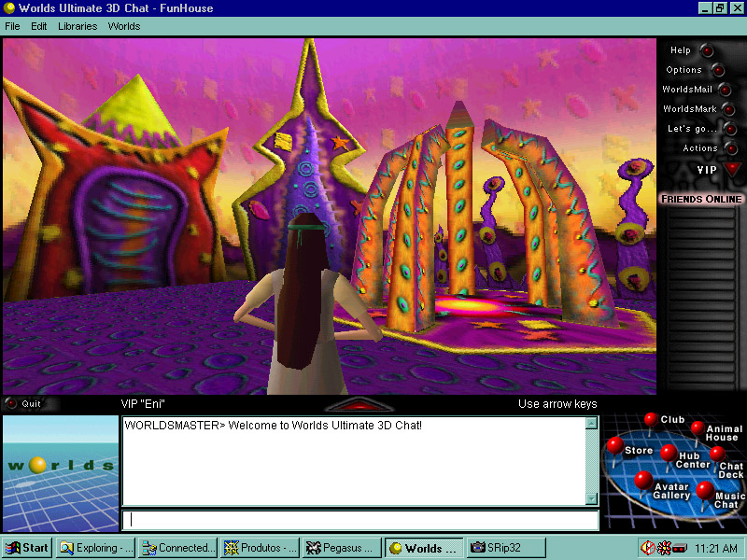Image resolution: width=747 pixels, height=560 pixels.
Task: Select the Chat Deck map pin
Action: point(717,454)
